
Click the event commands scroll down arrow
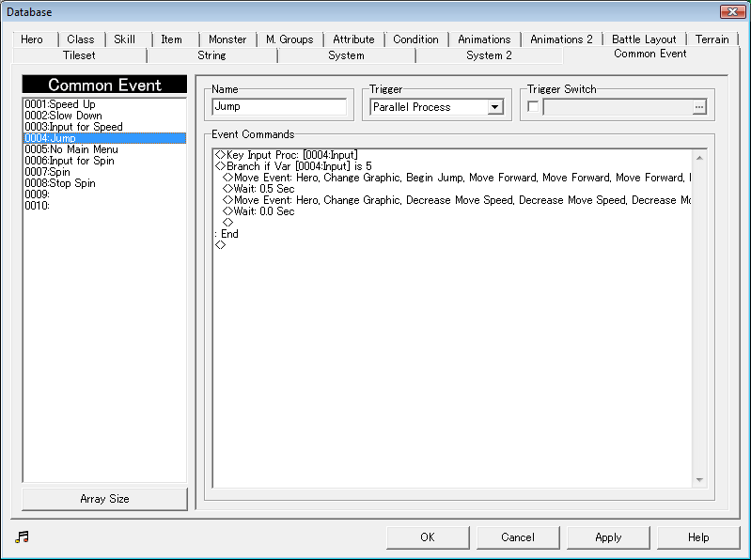pyautogui.click(x=698, y=480)
